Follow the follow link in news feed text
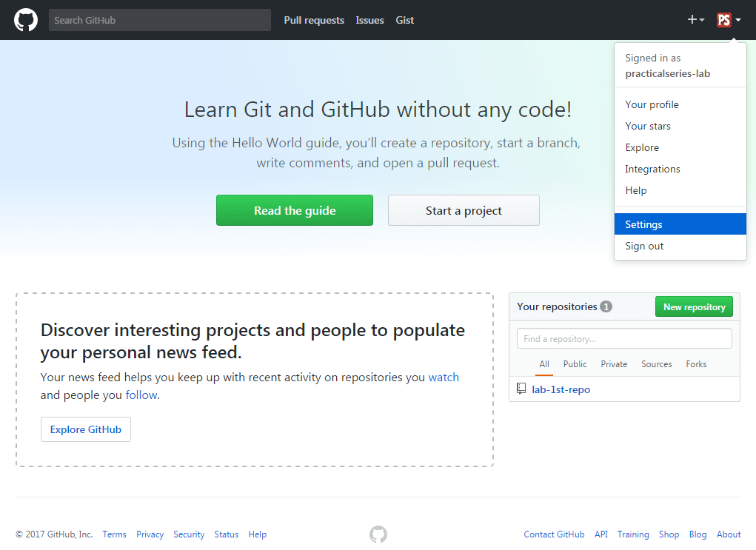Screen dimensions: 756x550 (x=141, y=395)
